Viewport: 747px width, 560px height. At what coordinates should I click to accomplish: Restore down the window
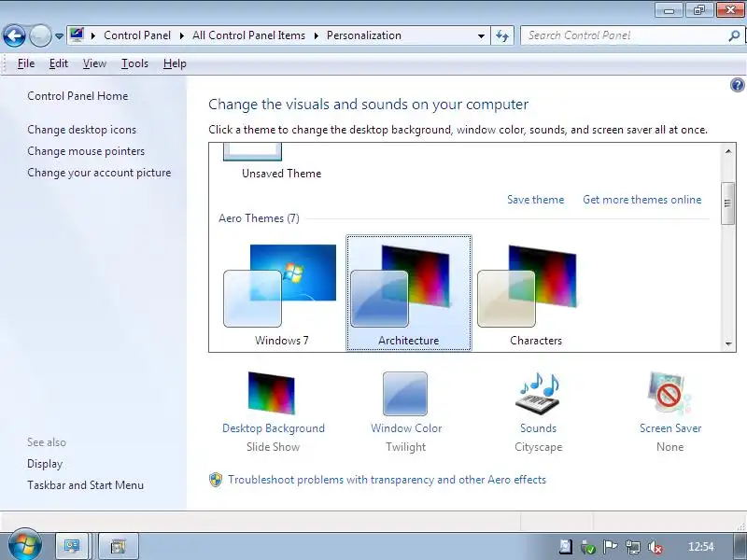point(699,10)
